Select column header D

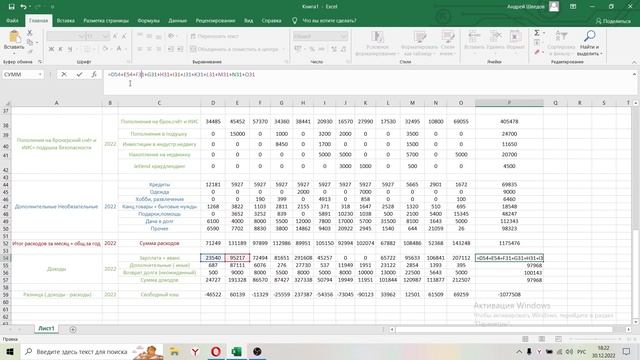[x=213, y=103]
